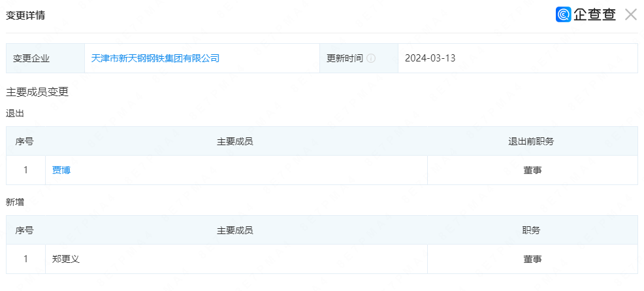The width and height of the screenshot is (644, 291).
Task: Click 序号 header in 退出 table
Action: (x=25, y=141)
